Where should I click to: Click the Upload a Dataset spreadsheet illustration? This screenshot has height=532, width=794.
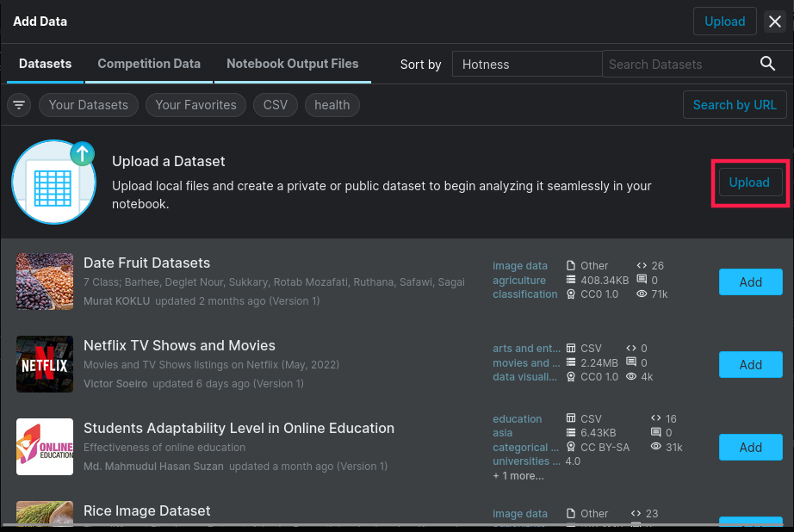pyautogui.click(x=53, y=182)
